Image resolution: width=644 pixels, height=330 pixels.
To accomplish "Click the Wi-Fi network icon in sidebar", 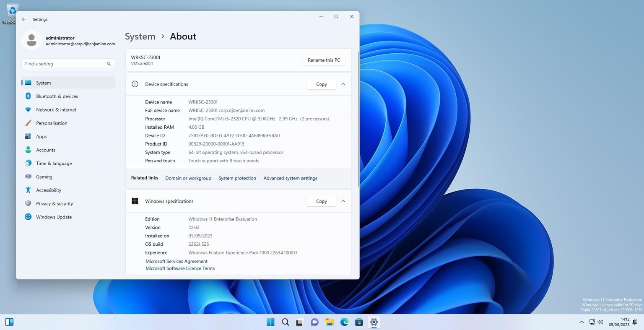I will click(28, 109).
